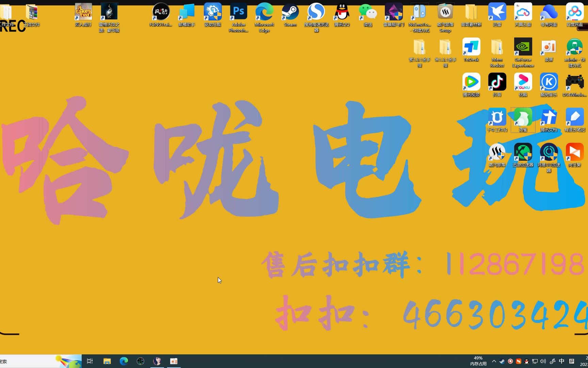Expand the hidden system tray icons chevron
Viewport: 588px width, 368px height.
tap(494, 361)
